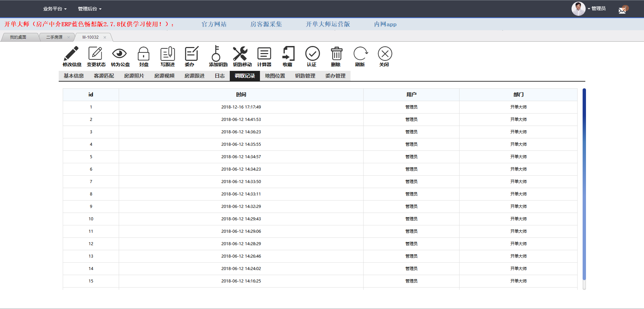Image resolution: width=644 pixels, height=309 pixels.
Task: Switch to the 我的桌面 tab
Action: (18, 37)
